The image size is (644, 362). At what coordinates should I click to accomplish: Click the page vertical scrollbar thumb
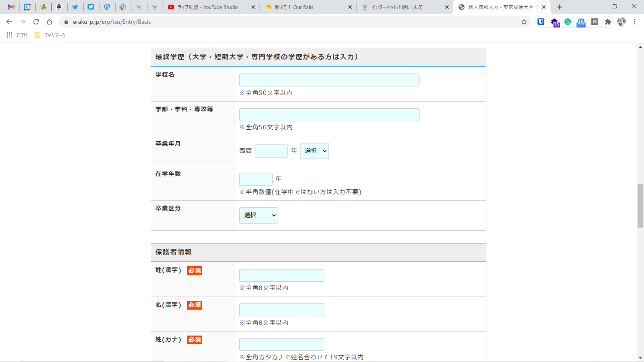point(640,206)
